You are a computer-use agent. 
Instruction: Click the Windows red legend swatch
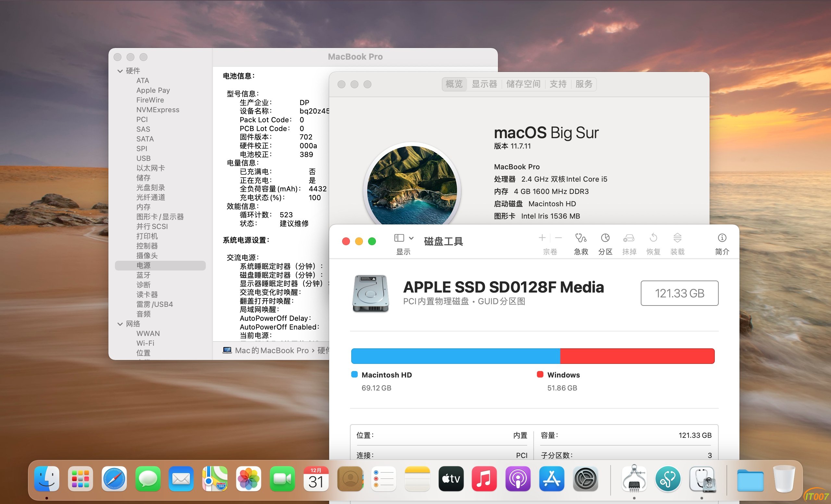point(540,375)
